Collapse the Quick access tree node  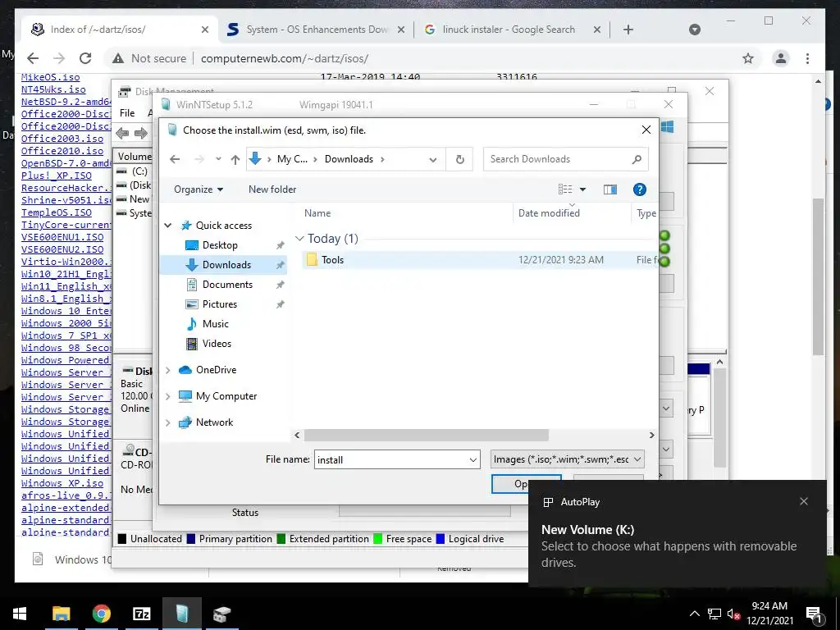[167, 226]
